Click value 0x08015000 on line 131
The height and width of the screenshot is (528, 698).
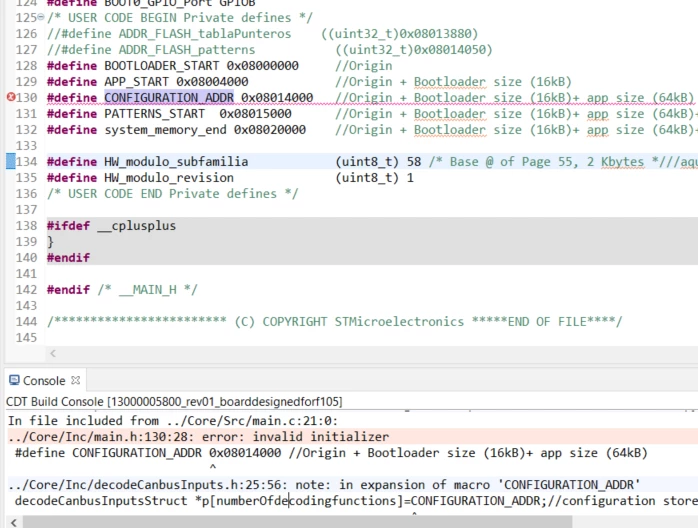pyautogui.click(x=255, y=114)
